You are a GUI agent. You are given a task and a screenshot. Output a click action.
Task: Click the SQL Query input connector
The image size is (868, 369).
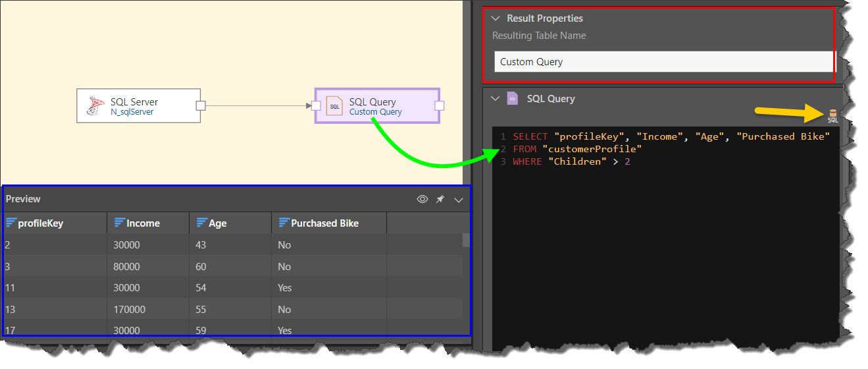coord(316,105)
